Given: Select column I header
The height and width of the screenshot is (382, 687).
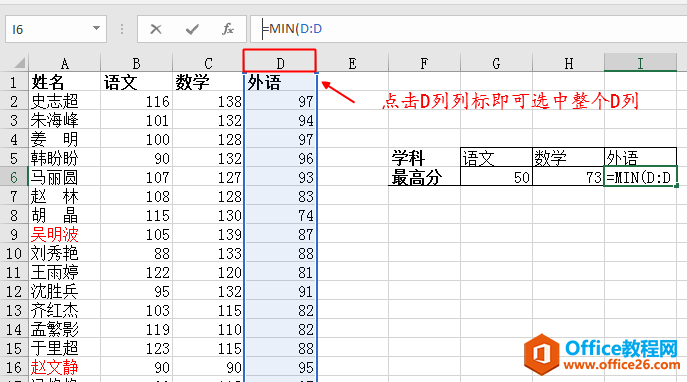Looking at the screenshot, I should click(x=640, y=63).
